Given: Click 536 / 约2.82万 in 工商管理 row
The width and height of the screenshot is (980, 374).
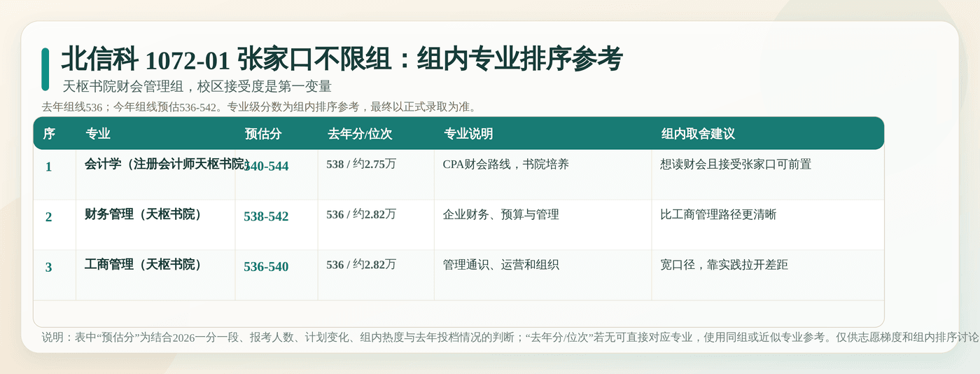Looking at the screenshot, I should pos(361,265).
